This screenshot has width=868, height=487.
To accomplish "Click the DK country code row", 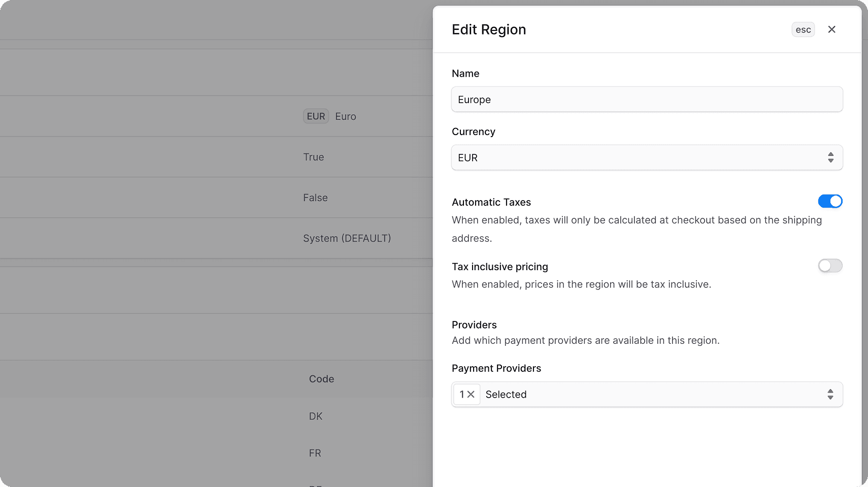I will click(x=316, y=416).
